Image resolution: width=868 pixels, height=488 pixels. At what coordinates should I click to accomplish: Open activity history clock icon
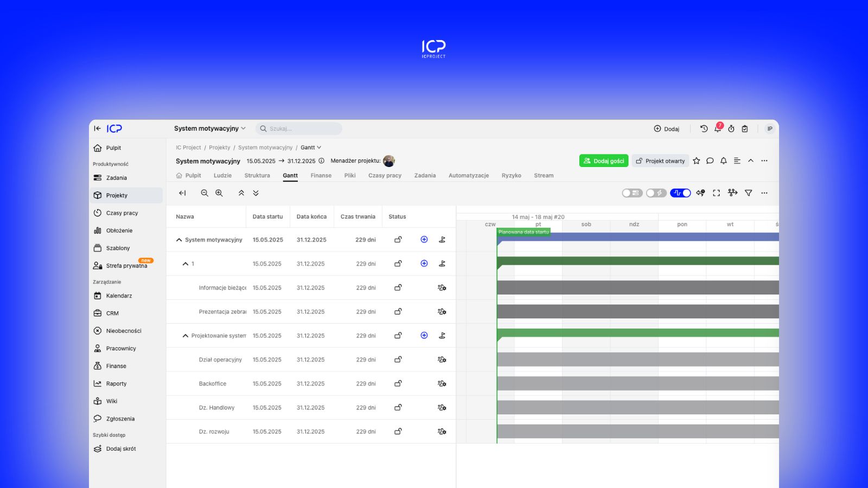(704, 129)
